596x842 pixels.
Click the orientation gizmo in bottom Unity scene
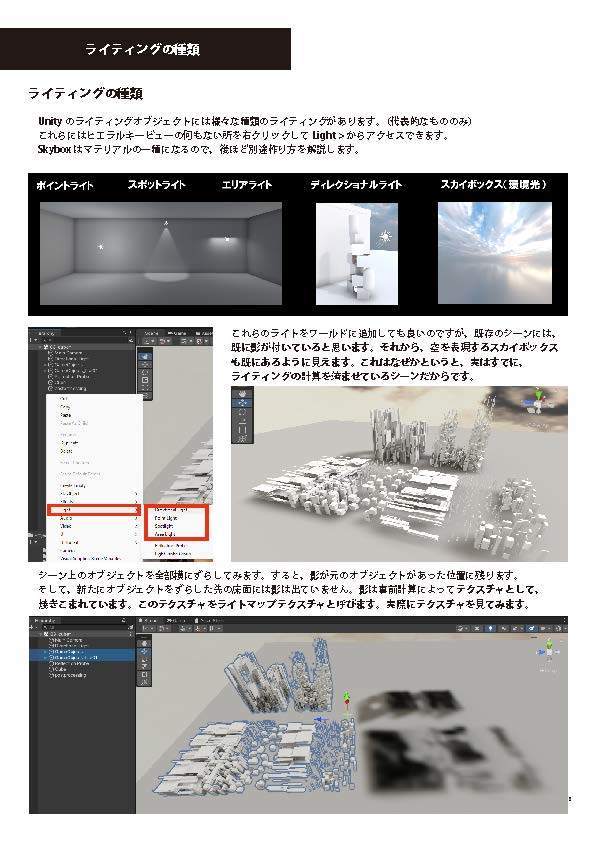[549, 651]
